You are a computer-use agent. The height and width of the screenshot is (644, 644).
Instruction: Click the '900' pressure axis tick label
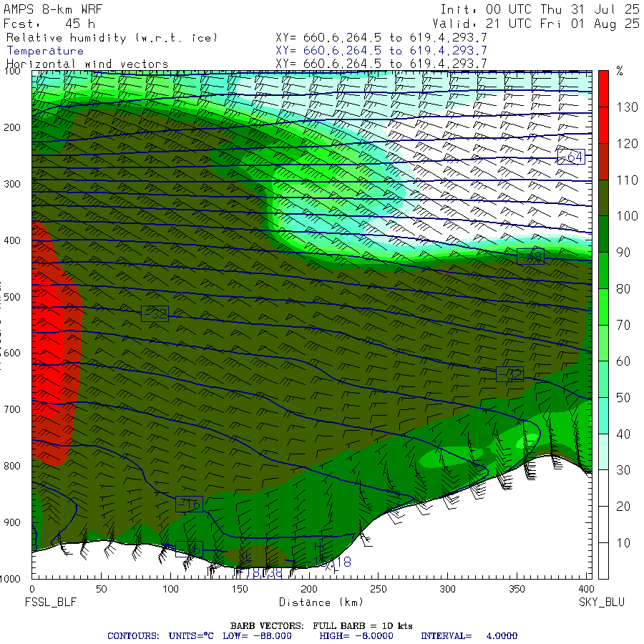click(12, 522)
